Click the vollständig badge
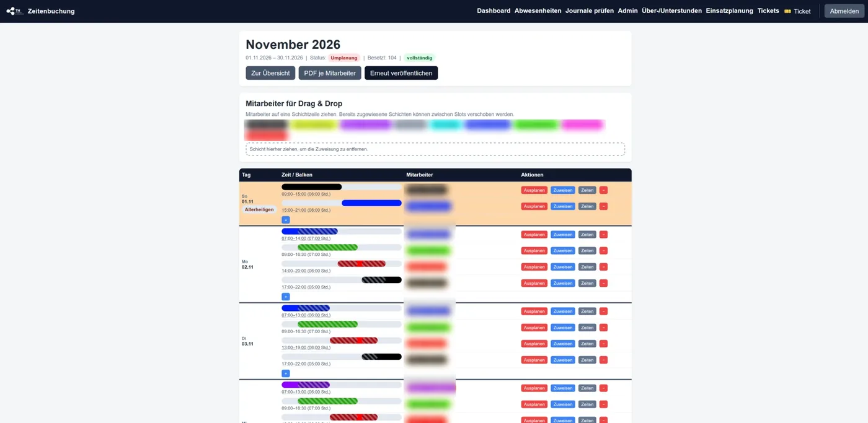 (420, 58)
